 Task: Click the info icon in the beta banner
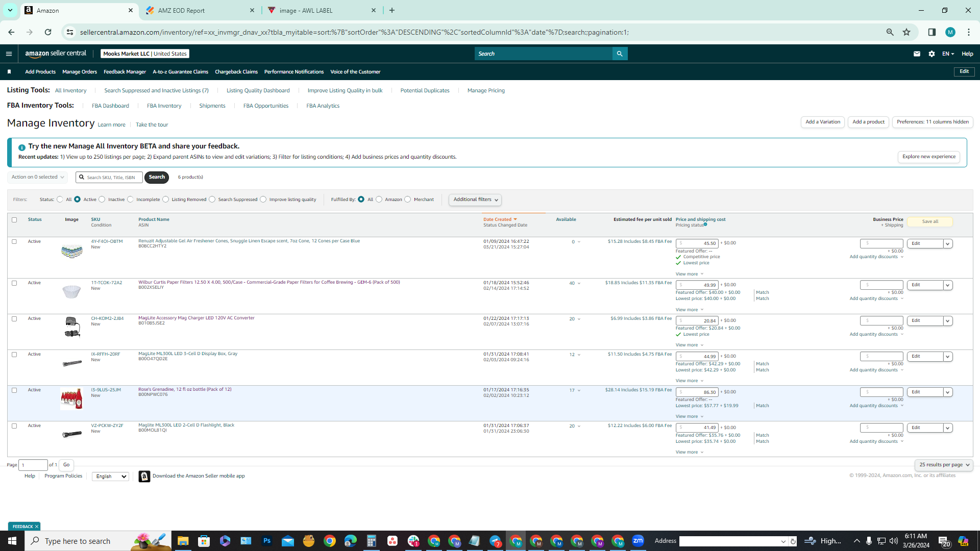(x=22, y=147)
